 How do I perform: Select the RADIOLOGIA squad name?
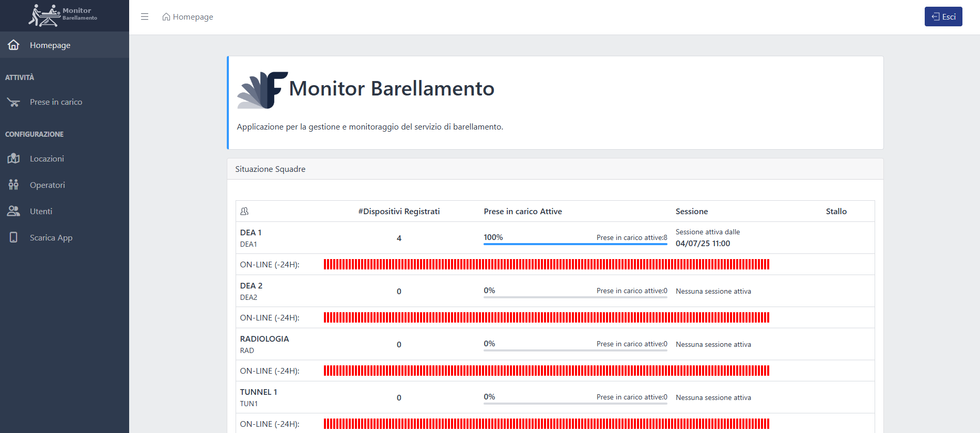[265, 339]
